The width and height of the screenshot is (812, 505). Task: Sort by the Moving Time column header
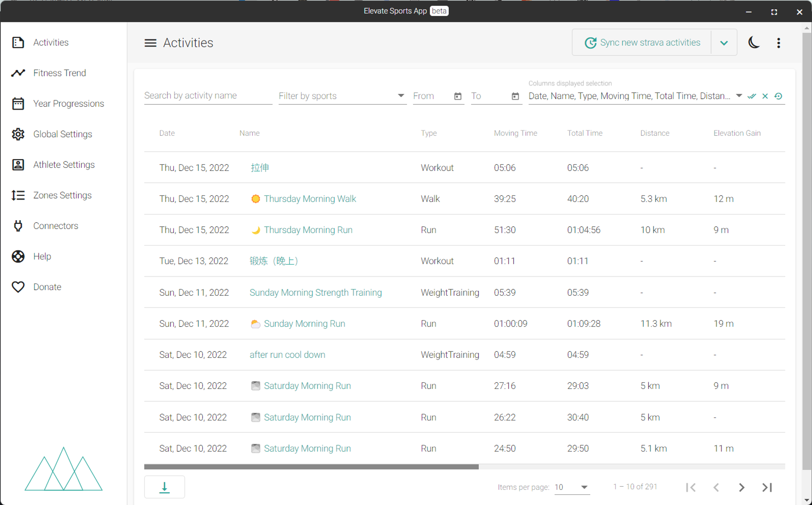(515, 133)
